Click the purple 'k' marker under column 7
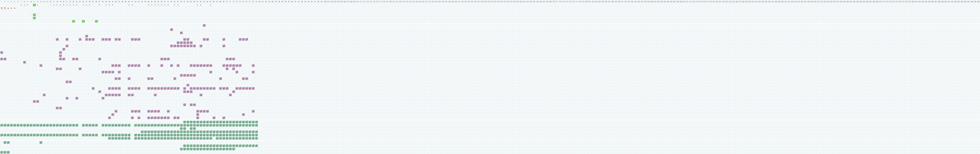 pos(21,5)
